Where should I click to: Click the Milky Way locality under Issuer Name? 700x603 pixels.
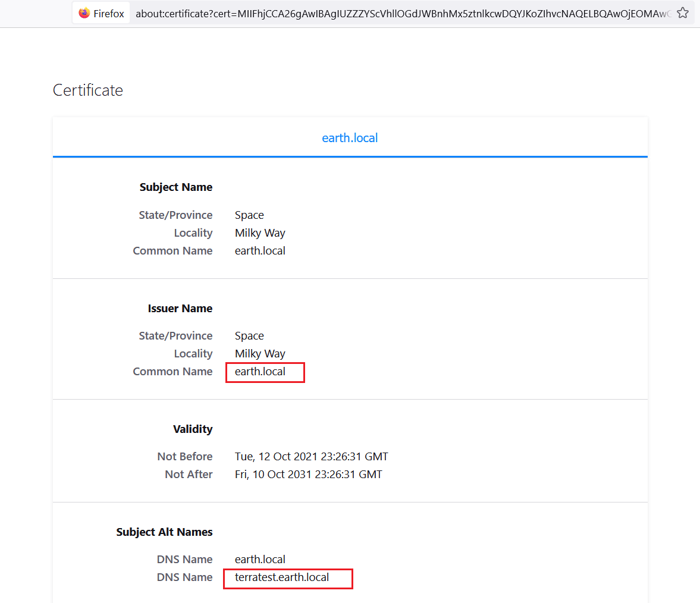260,354
